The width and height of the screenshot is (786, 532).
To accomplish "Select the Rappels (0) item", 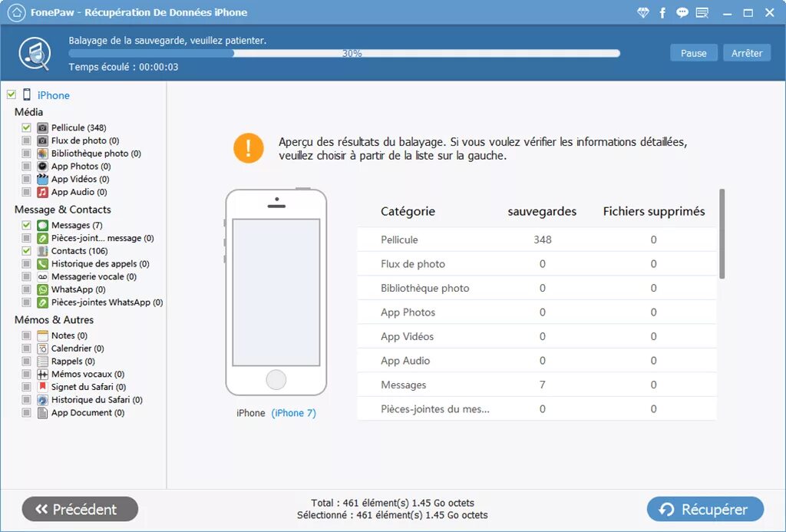I will (73, 361).
